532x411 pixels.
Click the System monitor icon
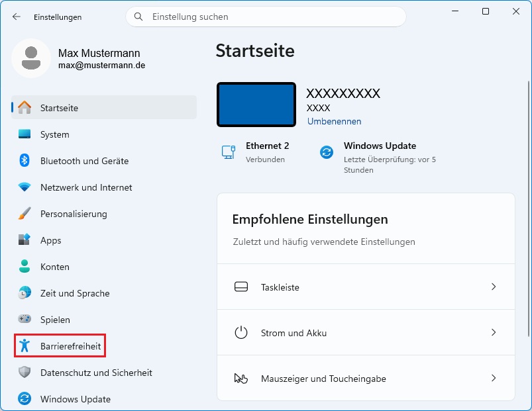25,134
